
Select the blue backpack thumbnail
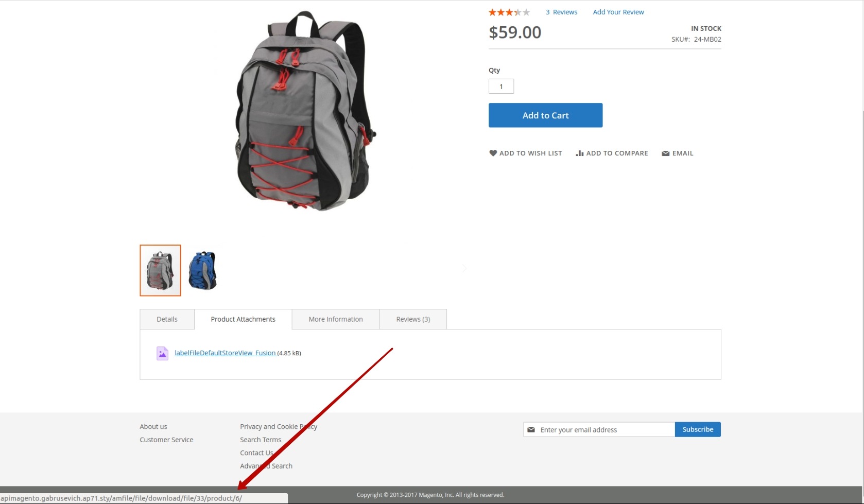[203, 270]
